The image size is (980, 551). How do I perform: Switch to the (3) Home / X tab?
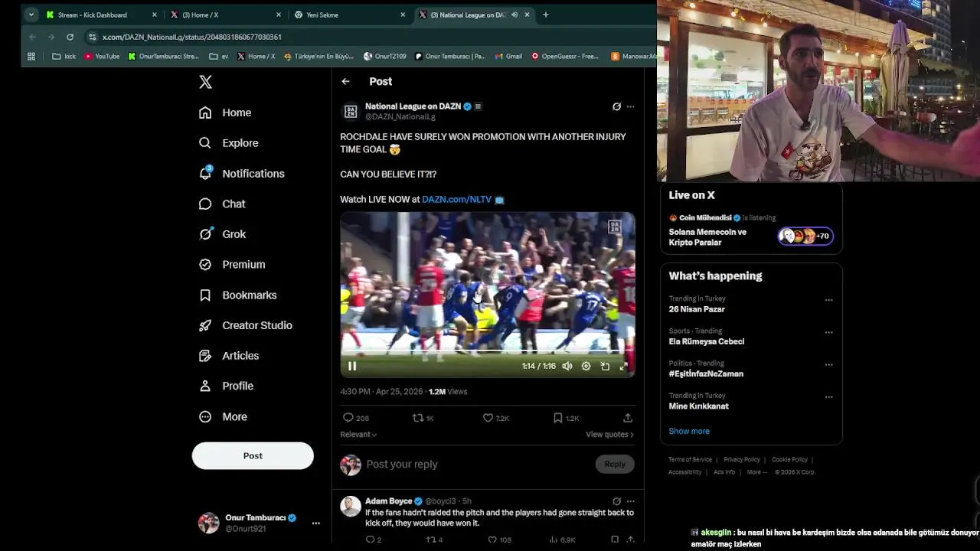[226, 15]
